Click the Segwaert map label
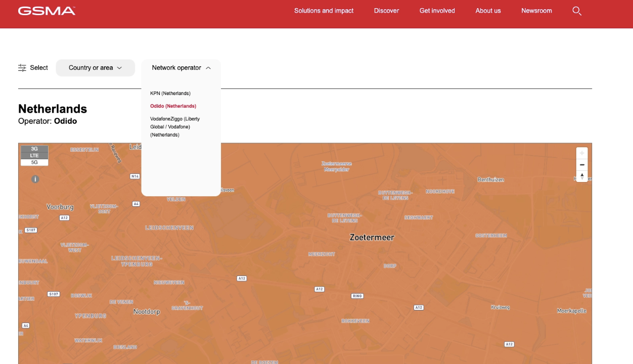Viewport: 633px width, 364px height. point(419,217)
